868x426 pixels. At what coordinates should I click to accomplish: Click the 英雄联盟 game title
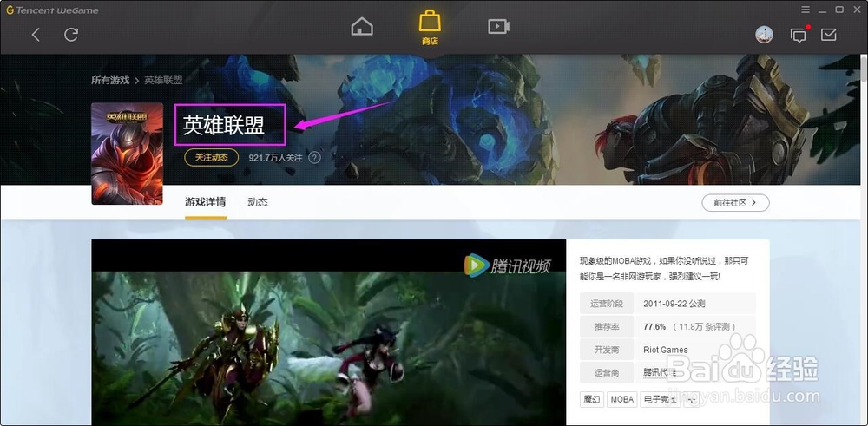[224, 126]
